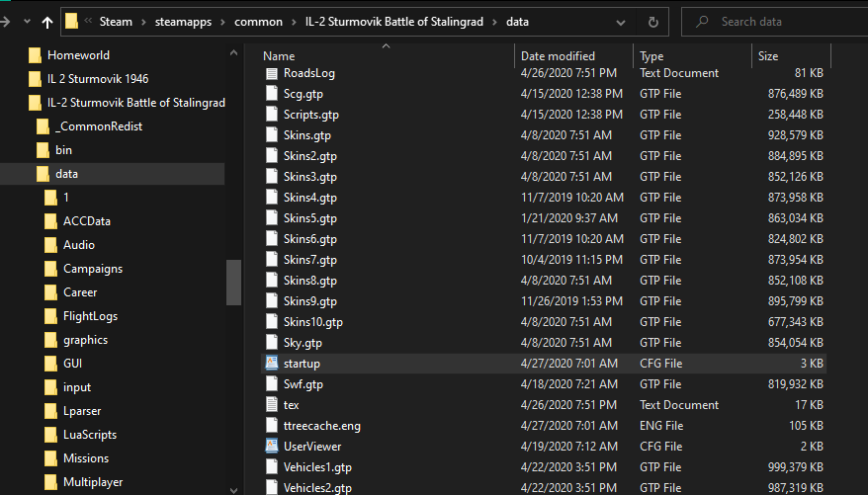The image size is (868, 495).
Task: Click the tex text document icon
Action: pyautogui.click(x=271, y=405)
